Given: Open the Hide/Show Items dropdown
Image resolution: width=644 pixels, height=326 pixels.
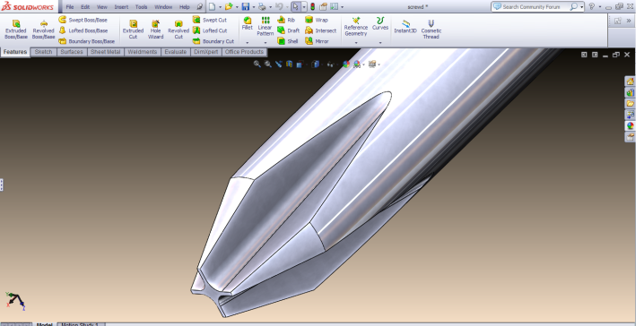Looking at the screenshot, I should [x=331, y=64].
